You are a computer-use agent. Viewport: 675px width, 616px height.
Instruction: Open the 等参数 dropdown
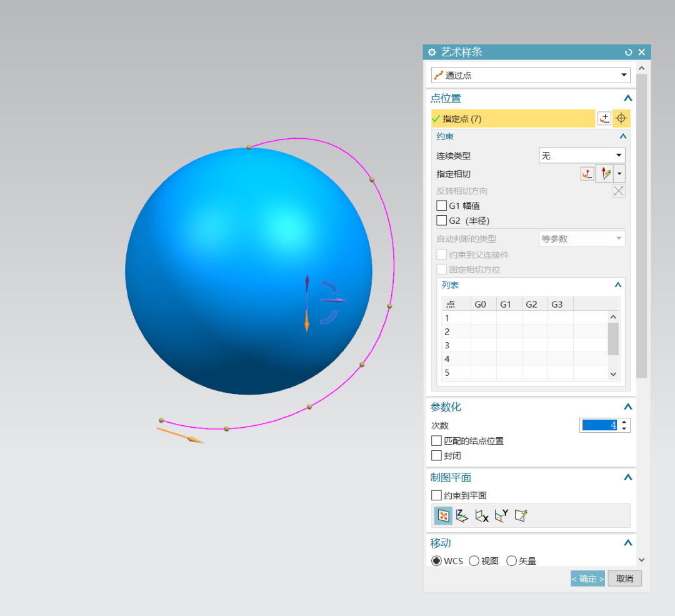[582, 239]
